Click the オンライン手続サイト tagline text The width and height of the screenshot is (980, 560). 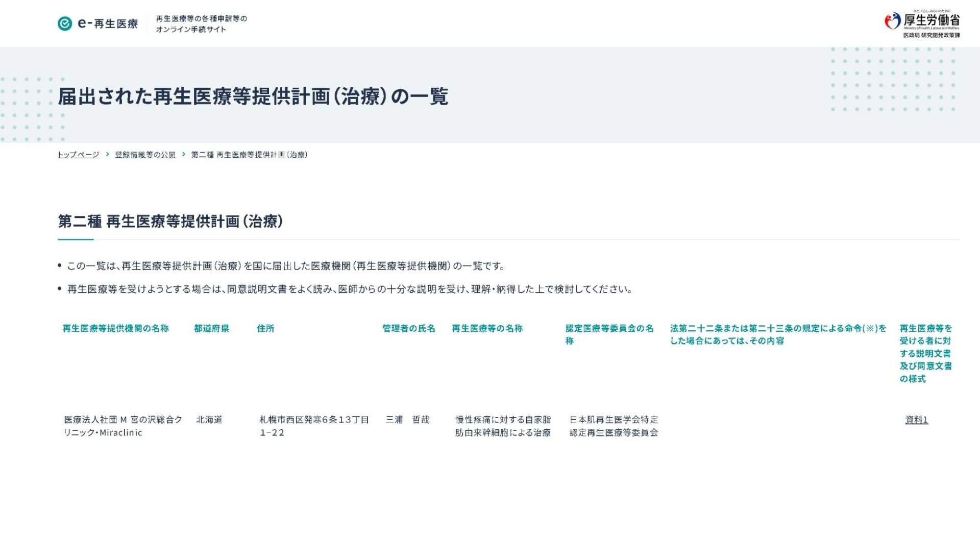(201, 24)
